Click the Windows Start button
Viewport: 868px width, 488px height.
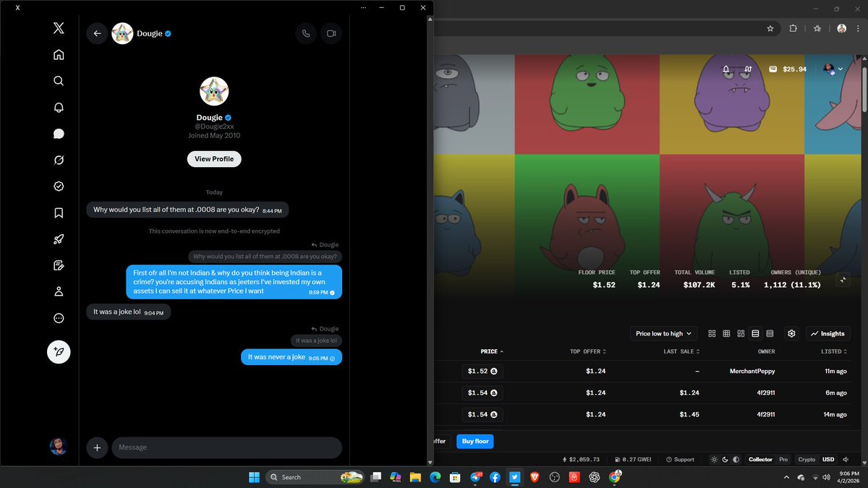click(254, 477)
